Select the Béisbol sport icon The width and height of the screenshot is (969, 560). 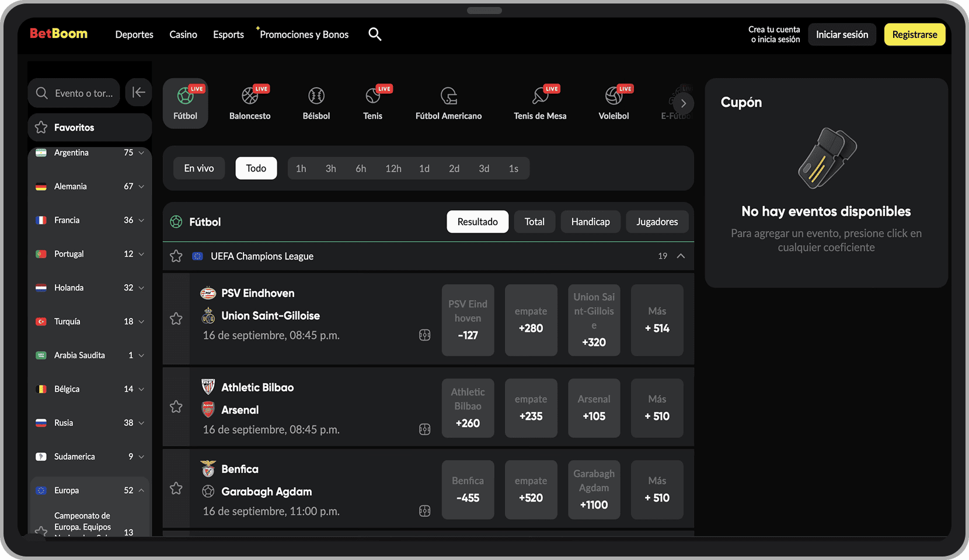pos(316,104)
